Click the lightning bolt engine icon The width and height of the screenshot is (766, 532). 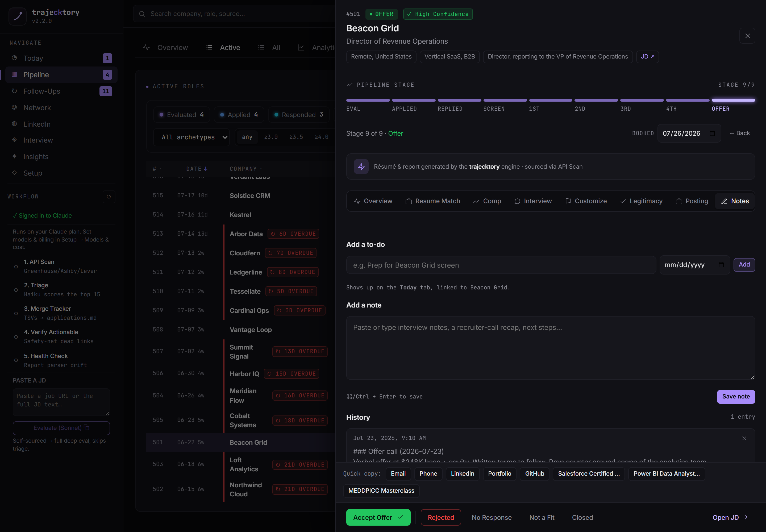click(361, 167)
